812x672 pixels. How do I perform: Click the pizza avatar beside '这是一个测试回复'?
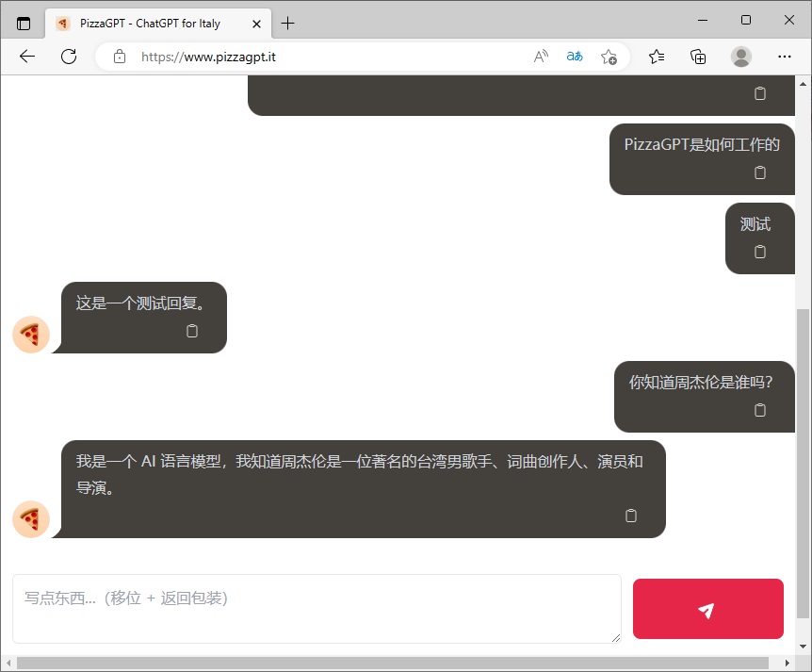[x=31, y=335]
